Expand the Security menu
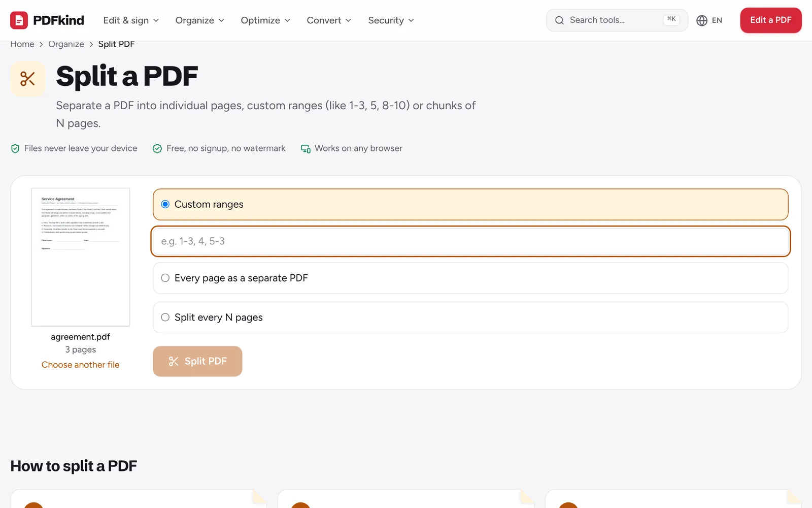The image size is (812, 508). coord(391,20)
